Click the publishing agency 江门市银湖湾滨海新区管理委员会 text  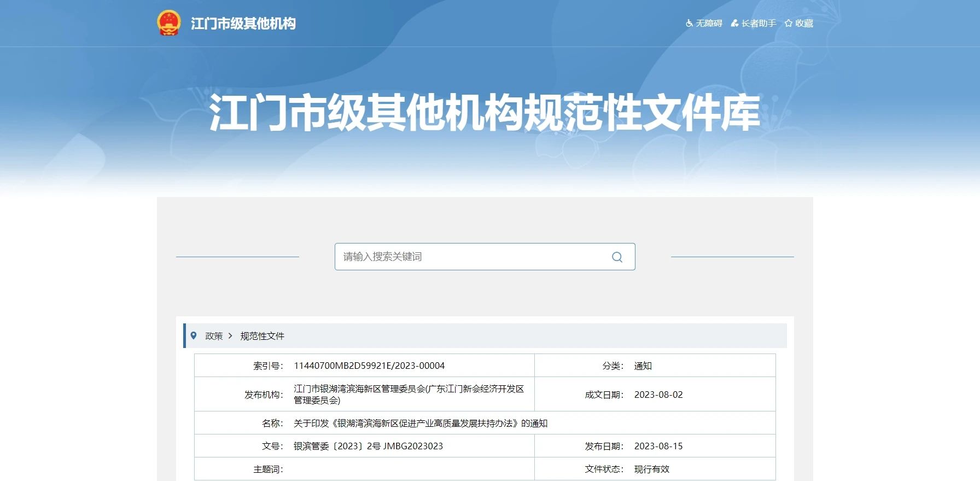coord(409,394)
